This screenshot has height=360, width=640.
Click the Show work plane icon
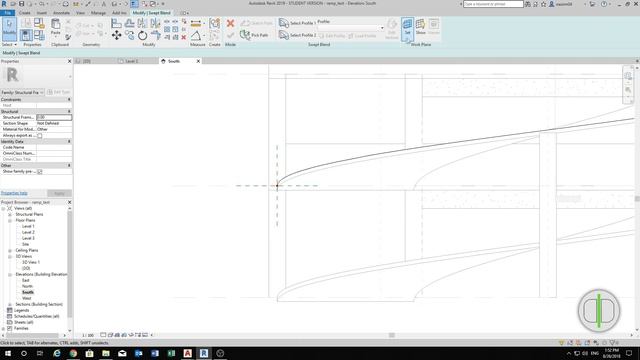coord(420,27)
